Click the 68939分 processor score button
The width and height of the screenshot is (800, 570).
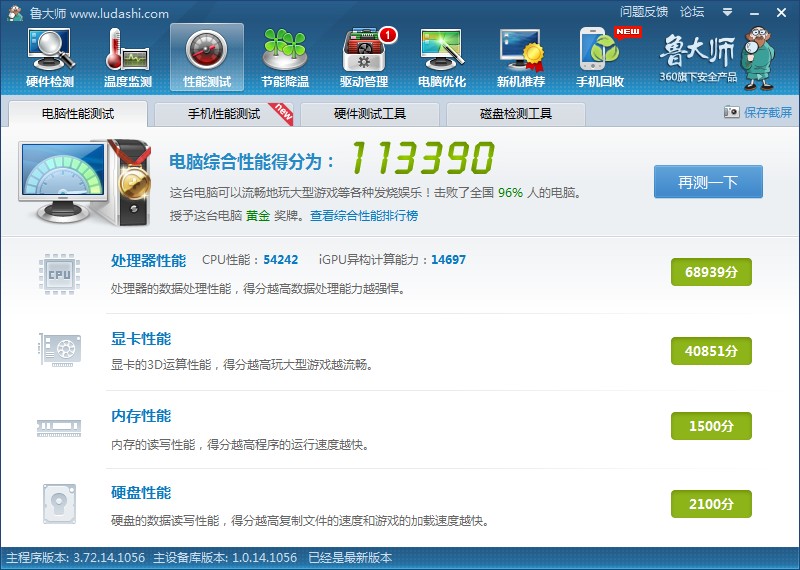pyautogui.click(x=711, y=272)
